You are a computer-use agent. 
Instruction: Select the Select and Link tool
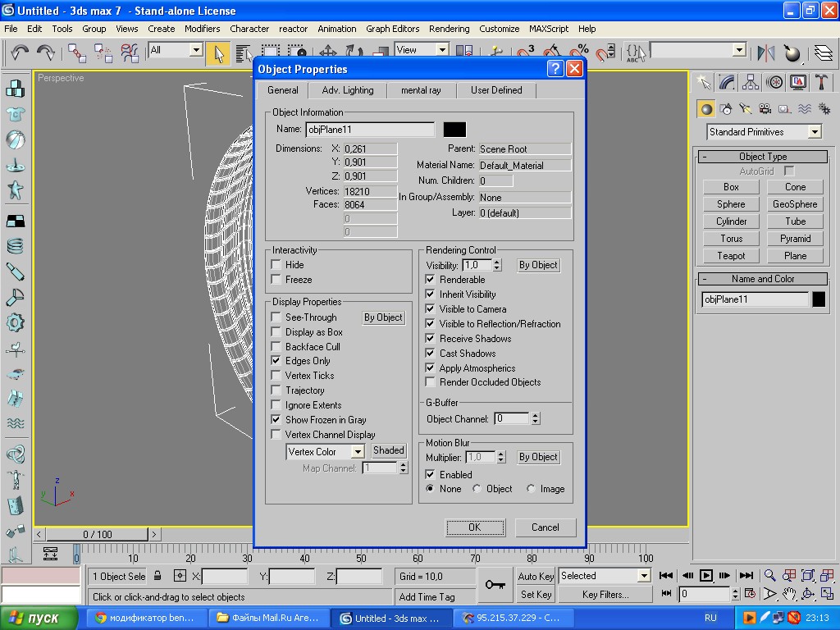point(76,53)
